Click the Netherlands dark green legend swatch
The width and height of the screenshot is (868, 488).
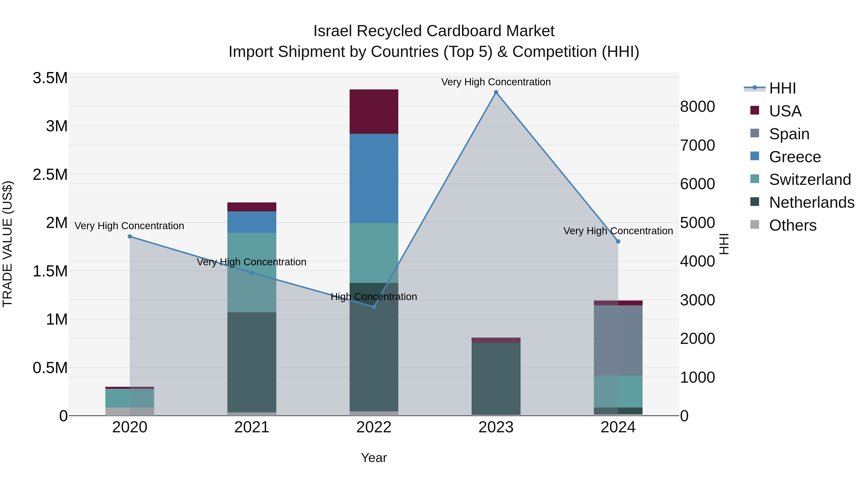point(755,202)
